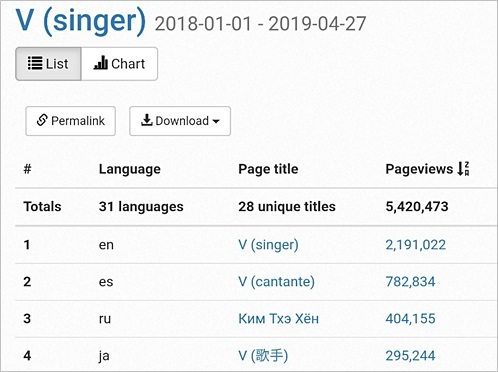Image resolution: width=498 pixels, height=372 pixels.
Task: Click the Permalink chain icon
Action: 42,120
